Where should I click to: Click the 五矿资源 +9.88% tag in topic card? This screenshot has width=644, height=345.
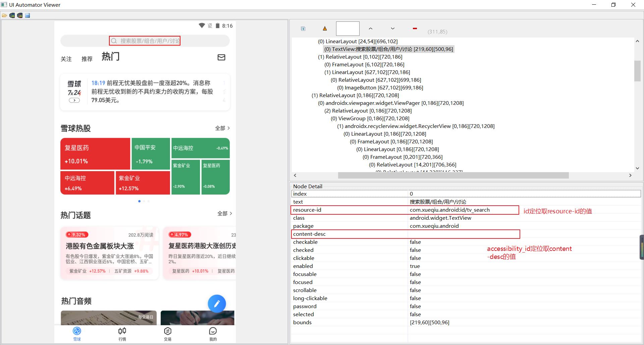pos(131,271)
